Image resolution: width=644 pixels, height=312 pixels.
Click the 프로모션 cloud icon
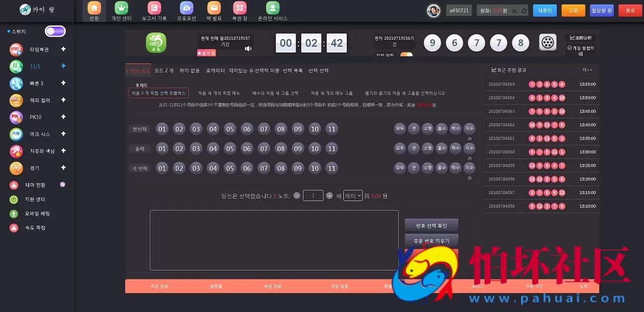(x=186, y=8)
